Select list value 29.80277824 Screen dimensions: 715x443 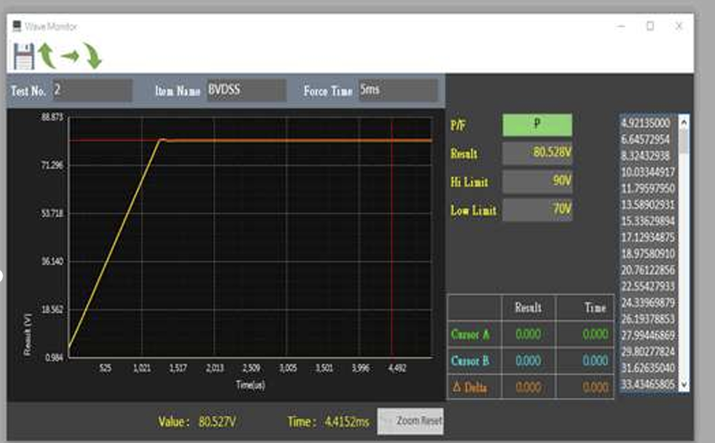(x=648, y=352)
